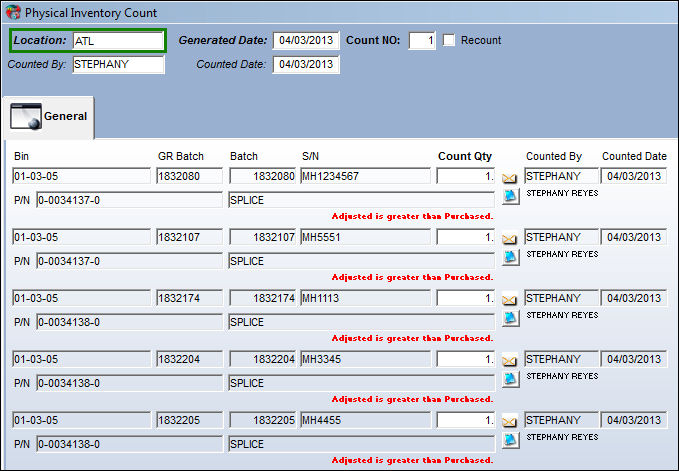The height and width of the screenshot is (471, 679).
Task: Click Counted Date field in MH4455 row
Action: pos(634,420)
